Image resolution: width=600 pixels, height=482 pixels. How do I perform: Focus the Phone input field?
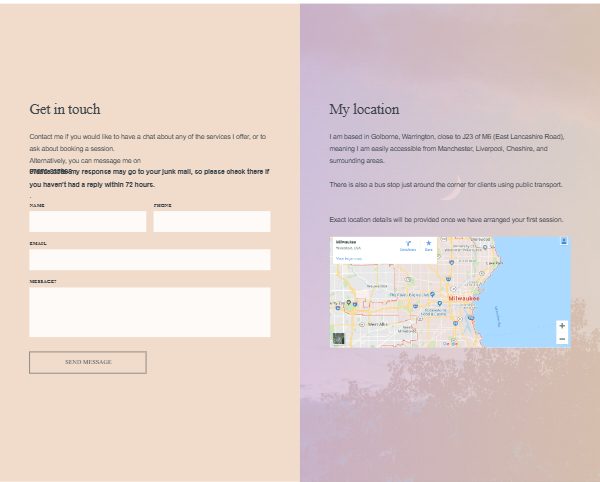pos(211,221)
